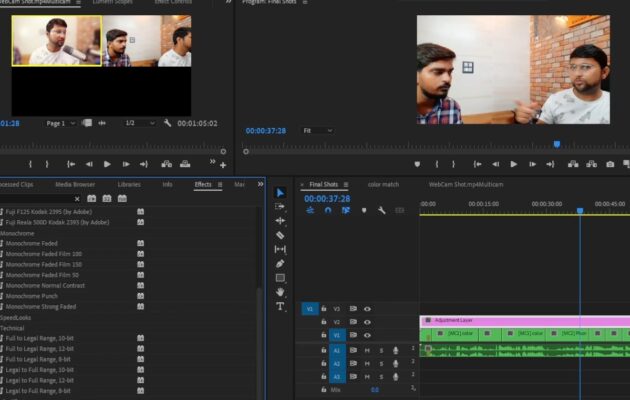Viewport: 630px width, 400px height.
Task: Select the Slip tool
Action: pos(280,249)
